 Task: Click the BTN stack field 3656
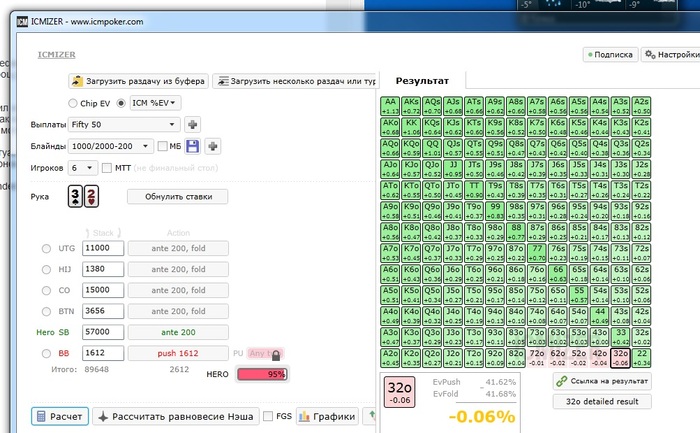(103, 311)
